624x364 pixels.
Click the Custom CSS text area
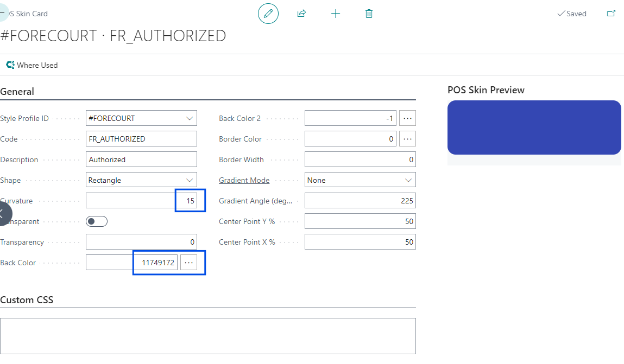208,336
